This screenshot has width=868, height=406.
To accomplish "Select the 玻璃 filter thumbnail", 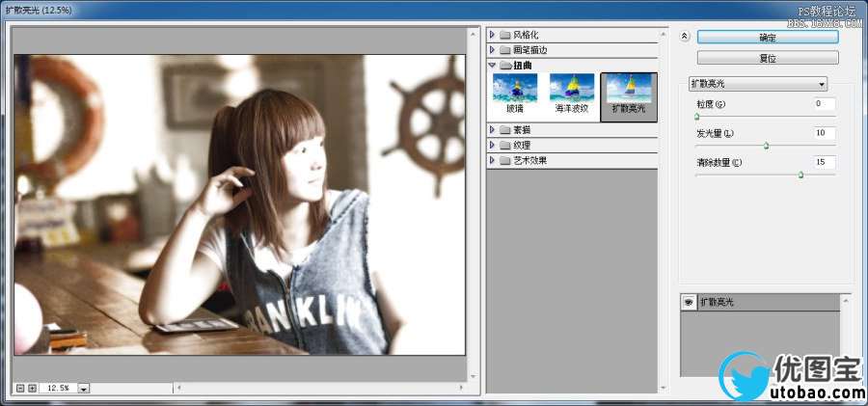I will [x=515, y=94].
